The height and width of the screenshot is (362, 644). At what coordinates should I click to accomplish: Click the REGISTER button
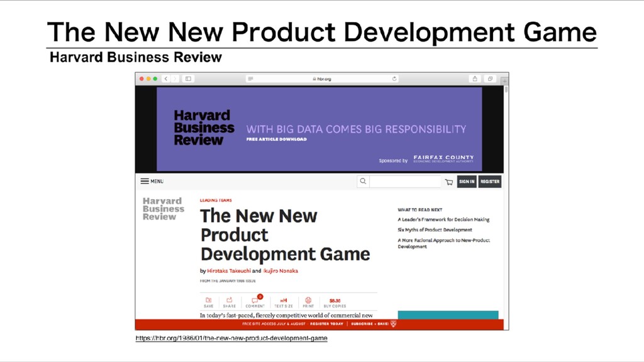pyautogui.click(x=489, y=182)
